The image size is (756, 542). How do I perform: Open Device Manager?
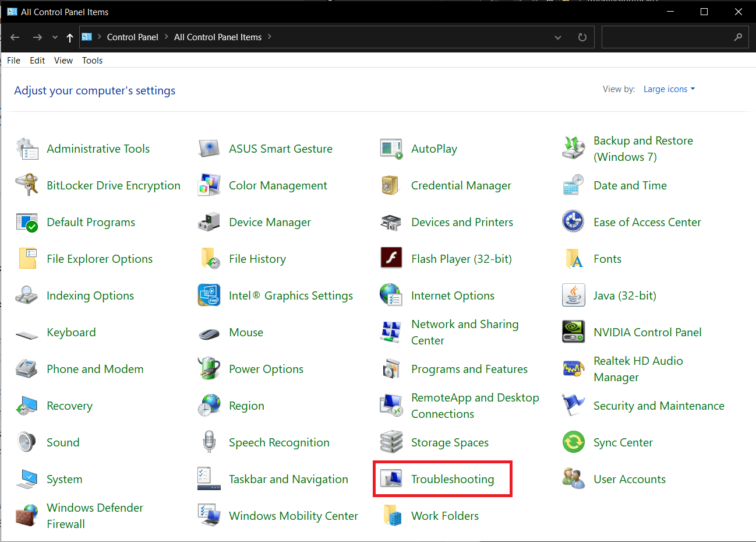pyautogui.click(x=270, y=222)
